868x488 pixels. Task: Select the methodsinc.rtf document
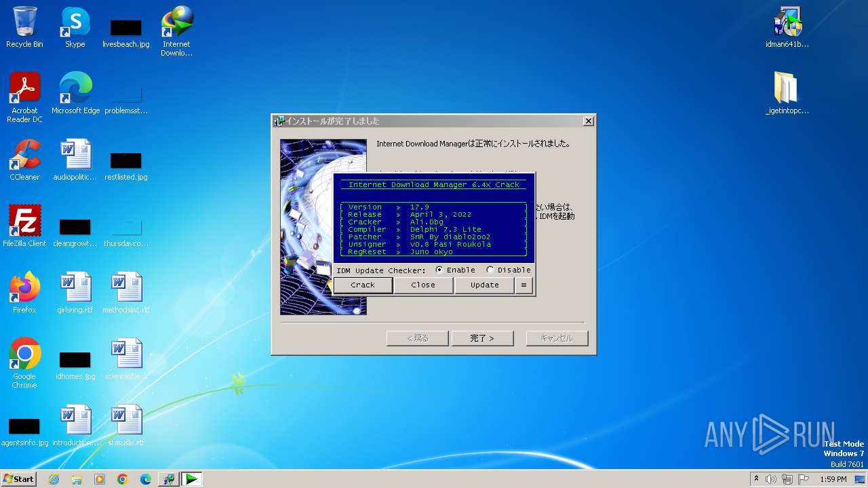coord(126,293)
